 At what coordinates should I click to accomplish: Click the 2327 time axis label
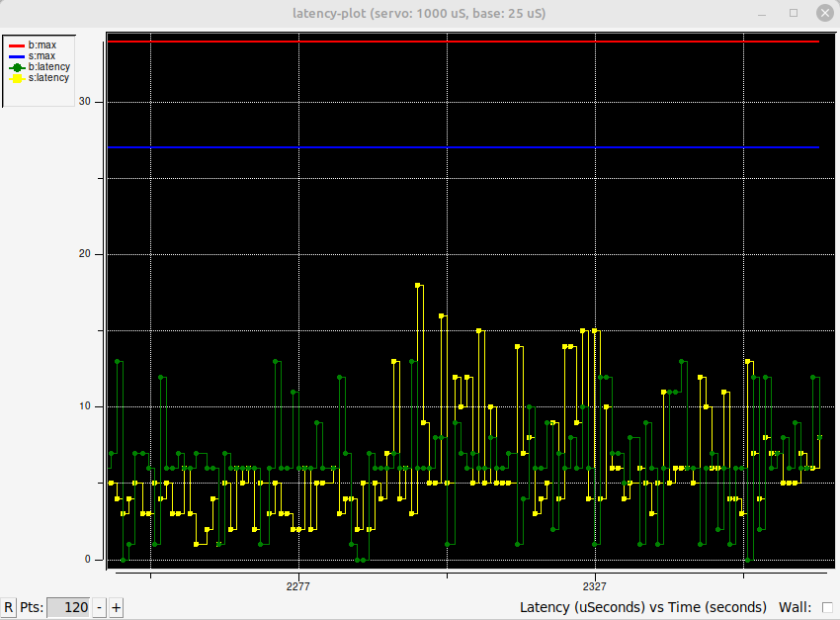595,586
